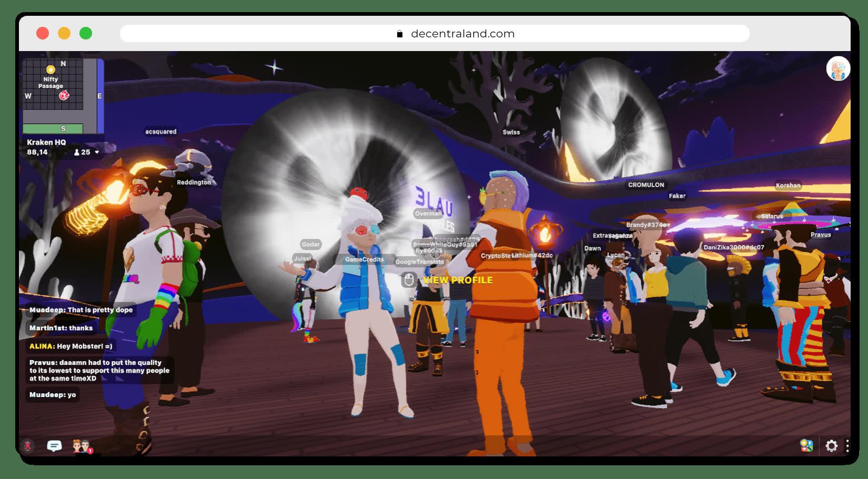The width and height of the screenshot is (868, 479).
Task: Click Martin1st 'thanks' chat message
Action: [61, 328]
